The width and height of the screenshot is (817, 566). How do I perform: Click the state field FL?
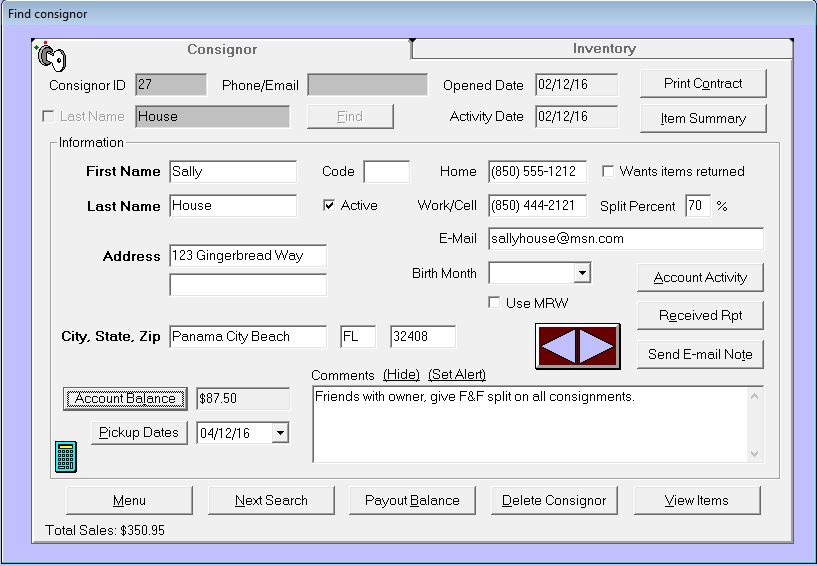(x=358, y=336)
